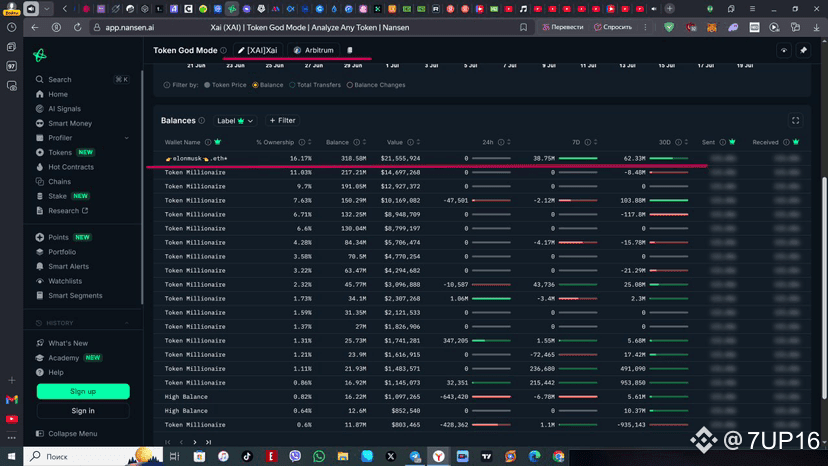Expand the Profiler menu chevron

point(127,138)
